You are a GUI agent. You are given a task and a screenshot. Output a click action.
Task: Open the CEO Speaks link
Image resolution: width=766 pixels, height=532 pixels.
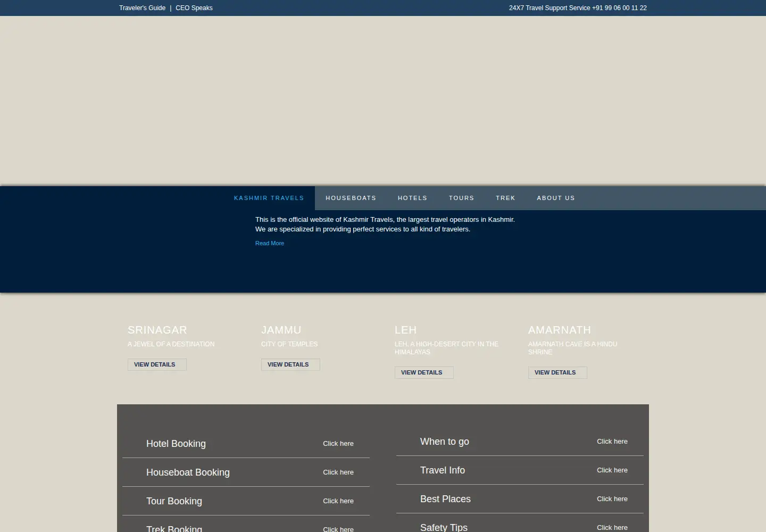[194, 8]
